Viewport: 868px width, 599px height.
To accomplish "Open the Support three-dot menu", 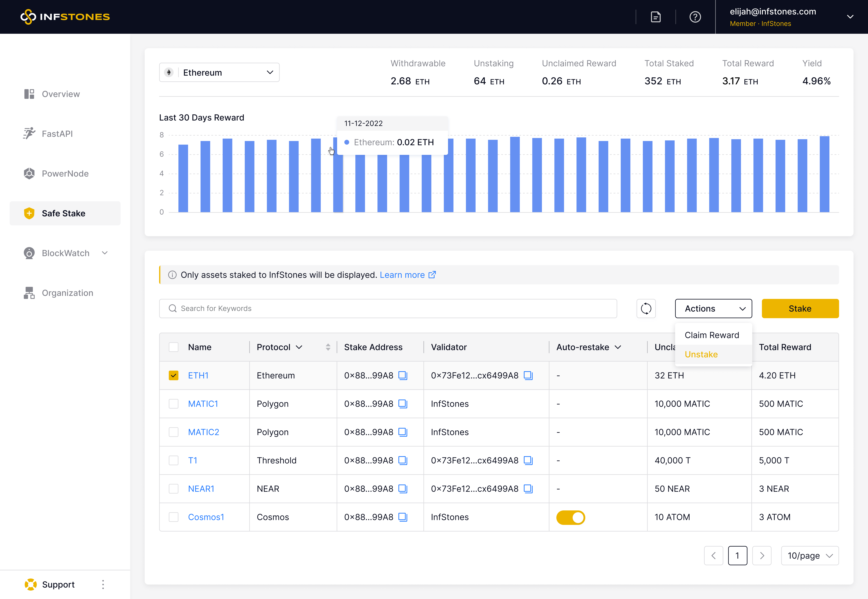I will (103, 584).
